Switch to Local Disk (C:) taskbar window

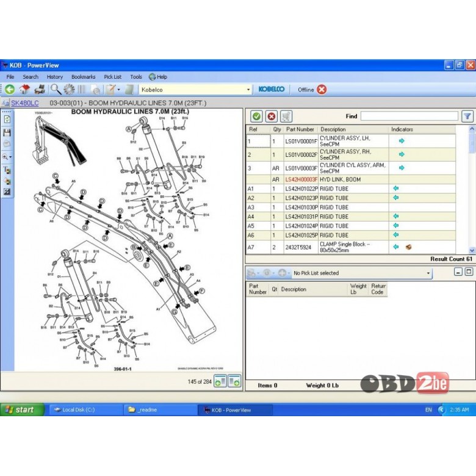point(85,410)
